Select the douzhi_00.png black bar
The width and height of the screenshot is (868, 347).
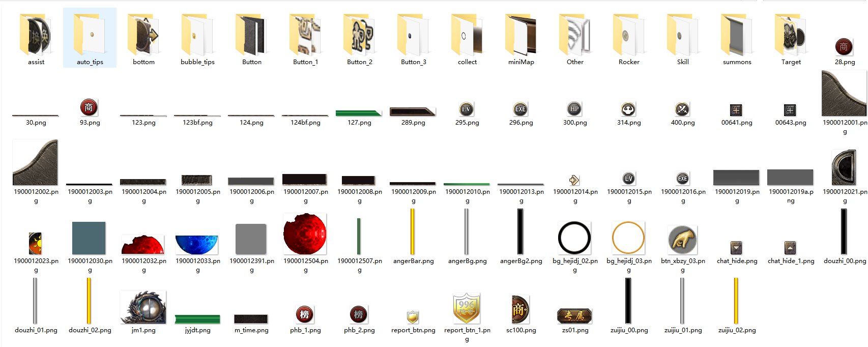point(844,232)
